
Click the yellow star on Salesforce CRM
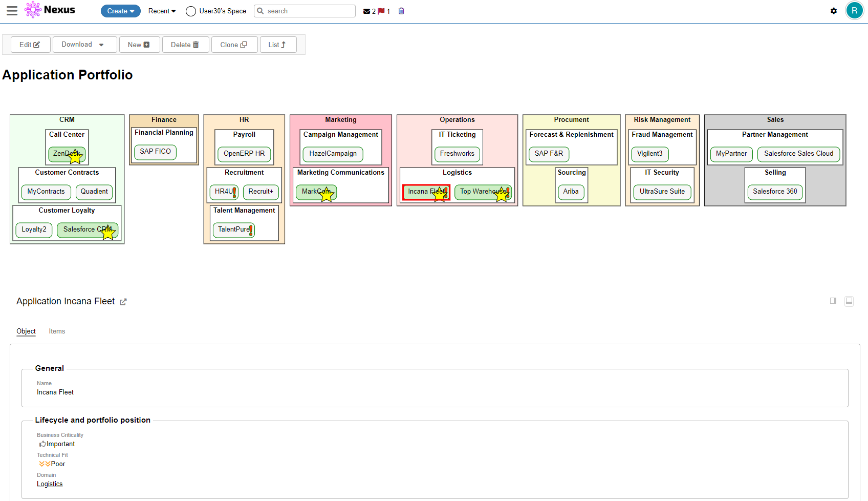108,233
